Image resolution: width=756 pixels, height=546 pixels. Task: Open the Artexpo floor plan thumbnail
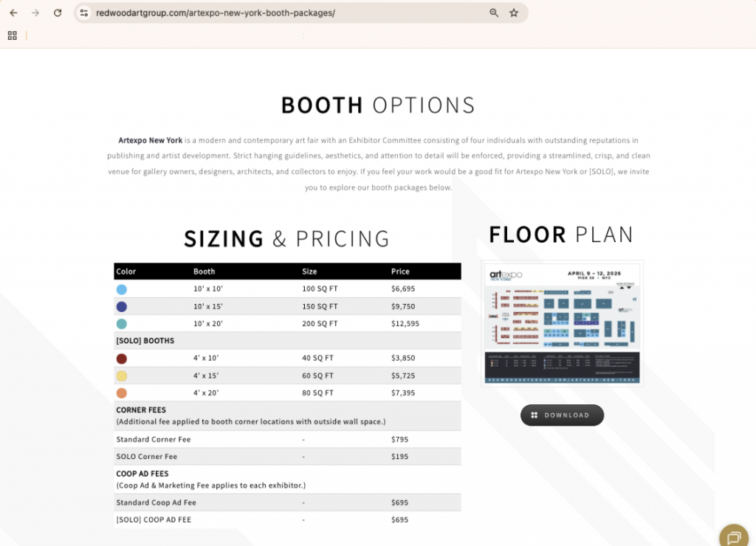pyautogui.click(x=562, y=322)
